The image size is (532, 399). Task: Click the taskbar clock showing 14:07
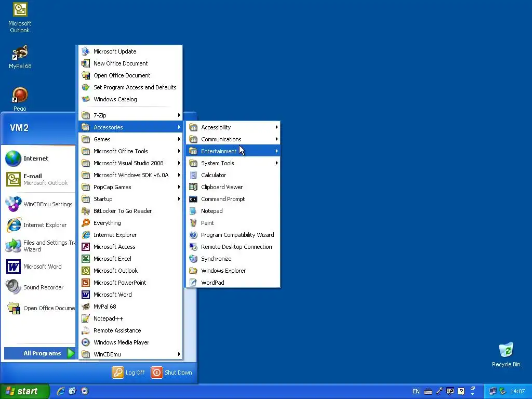pyautogui.click(x=517, y=391)
